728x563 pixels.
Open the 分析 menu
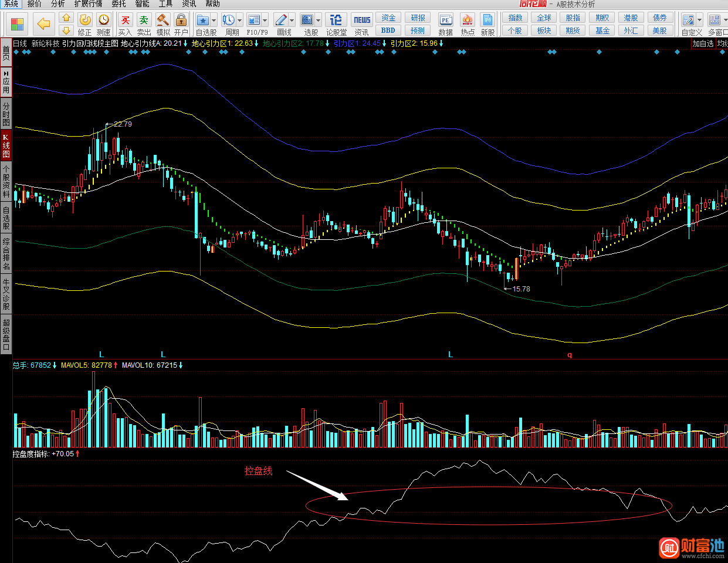(x=58, y=4)
